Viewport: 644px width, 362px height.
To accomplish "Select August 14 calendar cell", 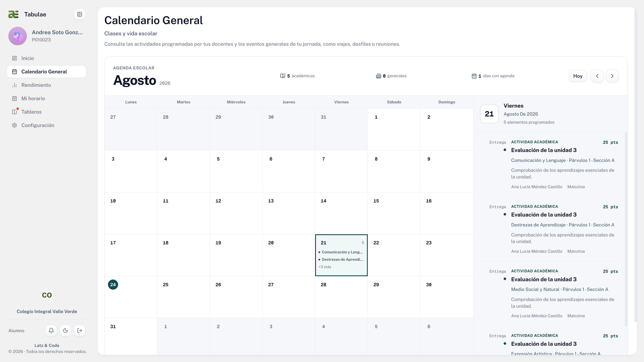I will 341,213.
